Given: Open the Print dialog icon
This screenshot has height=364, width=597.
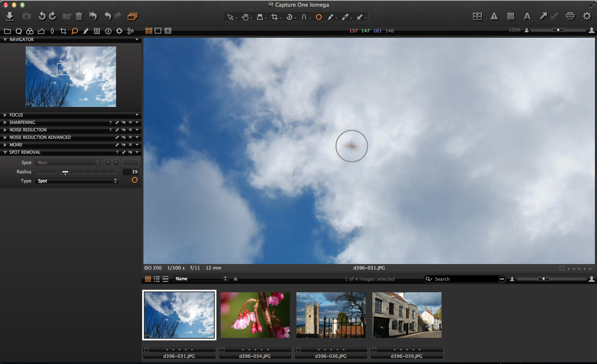Looking at the screenshot, I should pos(570,16).
